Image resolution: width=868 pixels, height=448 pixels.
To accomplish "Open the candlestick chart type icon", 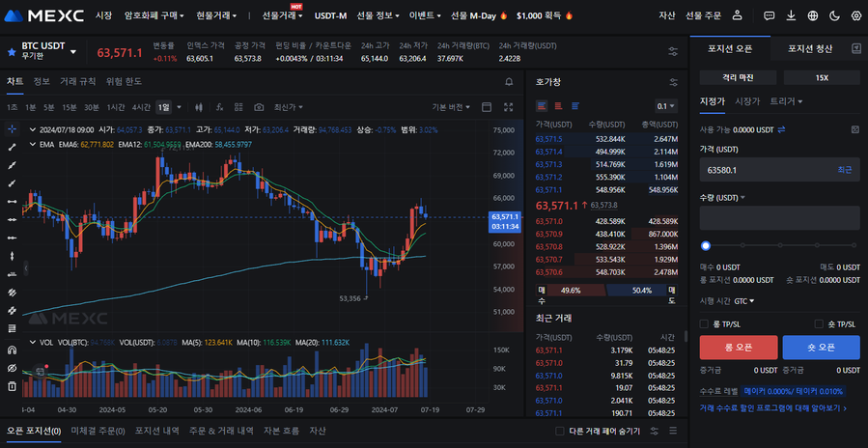I will tap(199, 107).
